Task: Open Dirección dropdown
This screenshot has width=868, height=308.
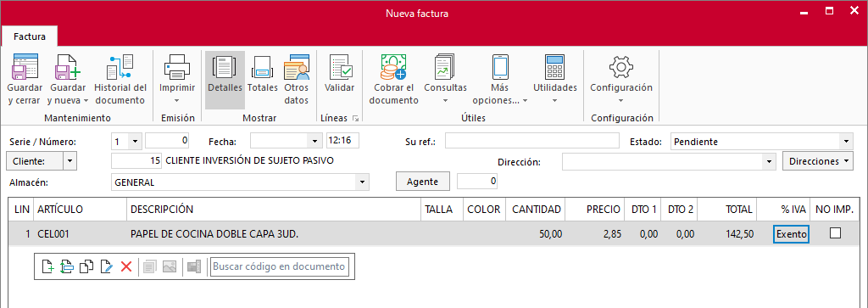Action: coord(769,162)
